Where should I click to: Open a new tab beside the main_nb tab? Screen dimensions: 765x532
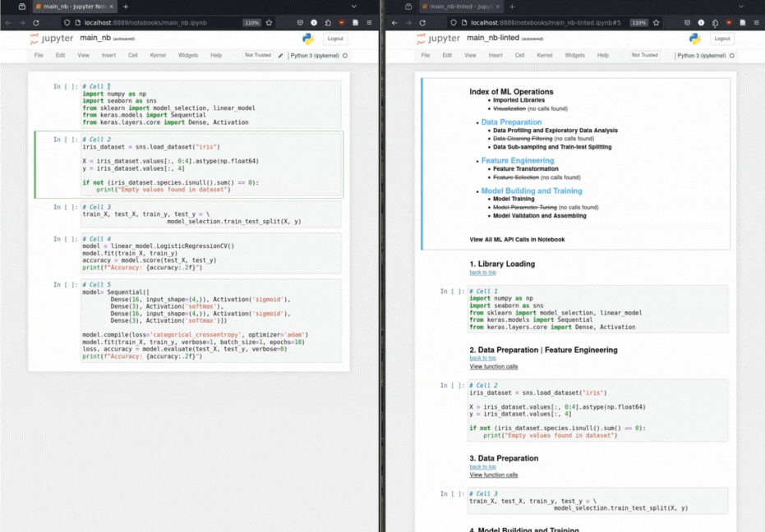(x=126, y=7)
